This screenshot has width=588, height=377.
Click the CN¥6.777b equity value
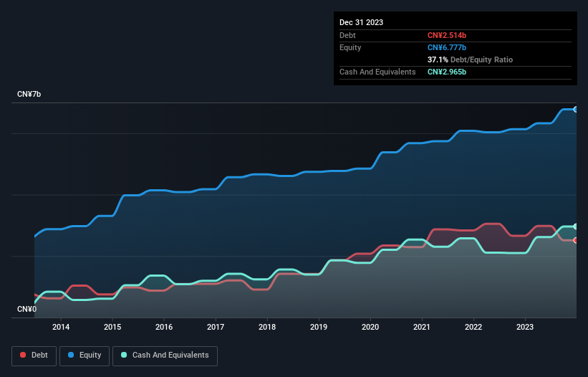click(x=447, y=47)
